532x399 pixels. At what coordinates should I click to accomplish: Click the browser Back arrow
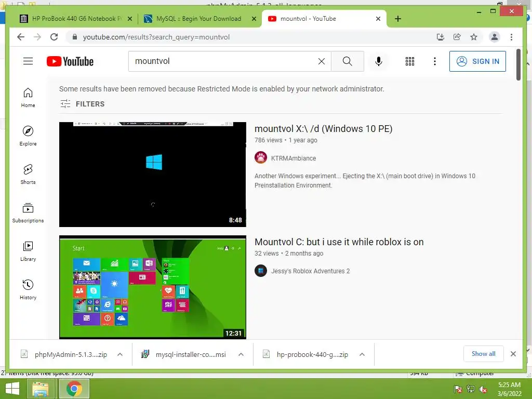coord(21,37)
